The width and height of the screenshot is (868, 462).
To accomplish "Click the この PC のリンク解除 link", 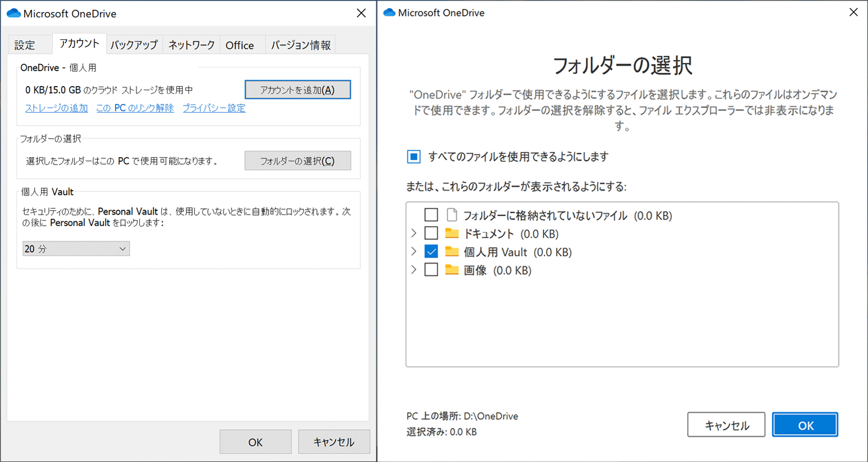I will (135, 108).
